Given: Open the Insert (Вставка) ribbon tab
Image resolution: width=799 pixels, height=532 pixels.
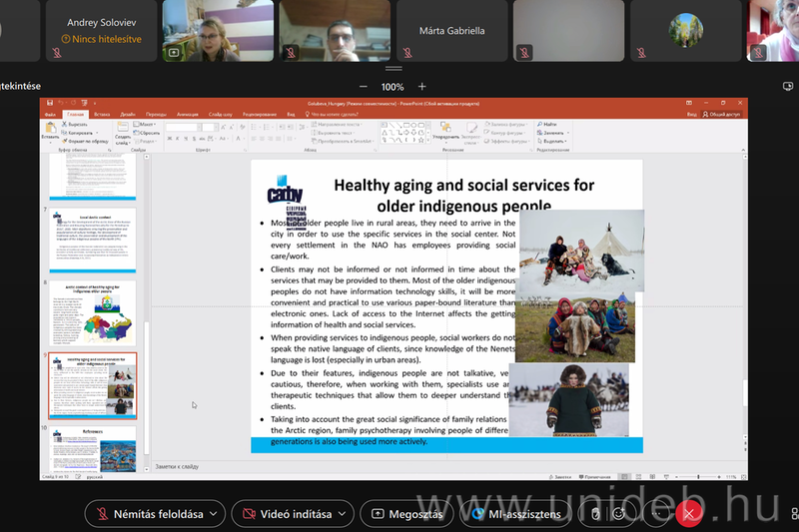Looking at the screenshot, I should [x=101, y=114].
